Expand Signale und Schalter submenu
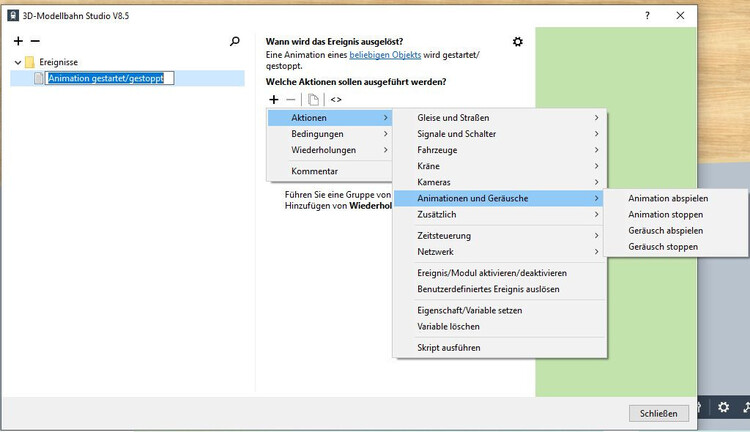Image resolution: width=750 pixels, height=432 pixels. click(x=499, y=134)
